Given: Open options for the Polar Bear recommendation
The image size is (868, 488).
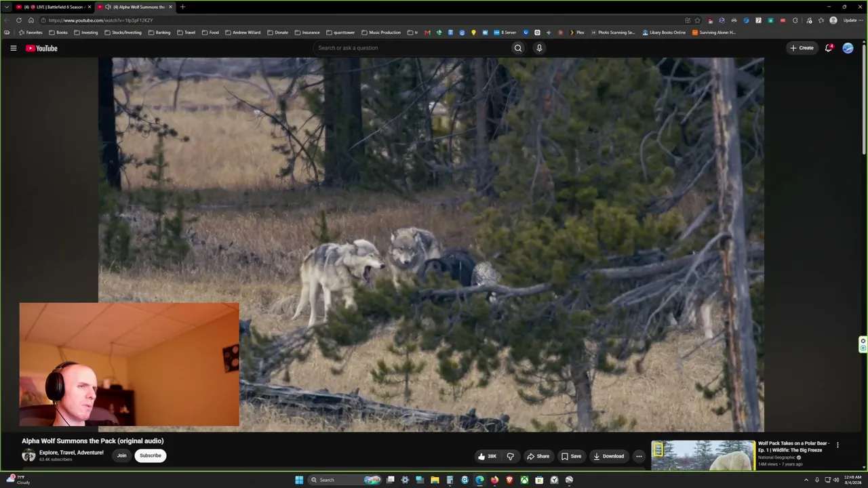Looking at the screenshot, I should 837,445.
